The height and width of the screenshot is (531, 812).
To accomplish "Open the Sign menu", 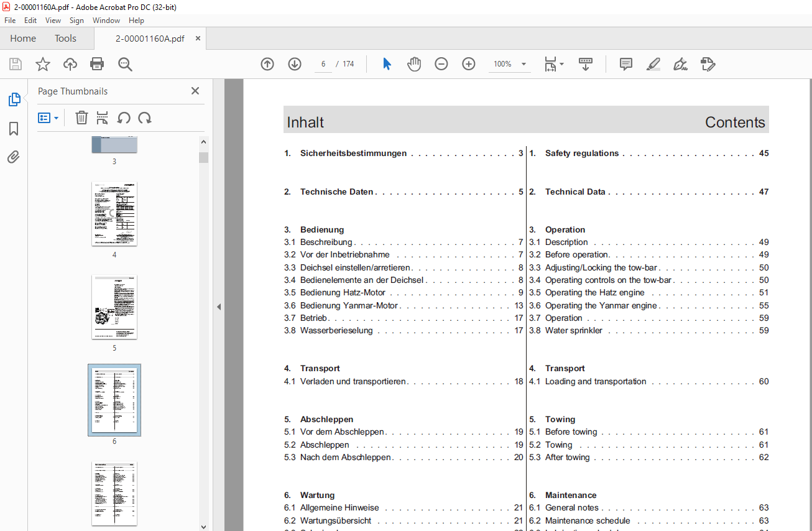I will click(x=76, y=21).
